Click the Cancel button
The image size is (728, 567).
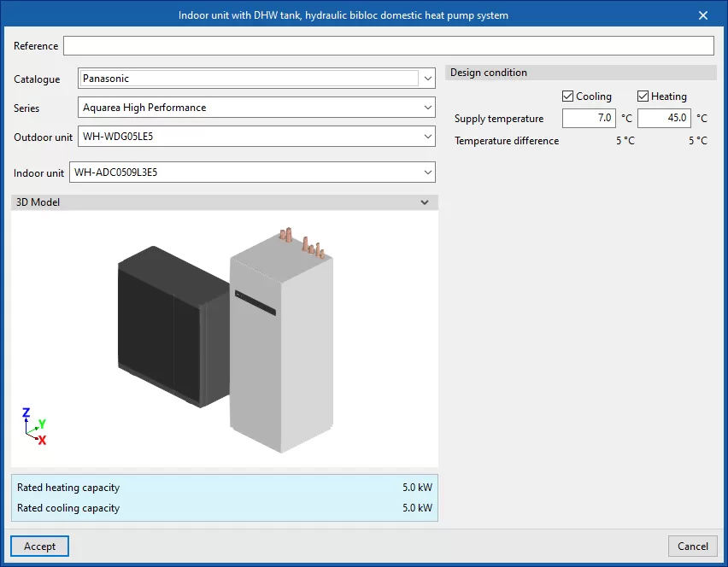point(693,547)
